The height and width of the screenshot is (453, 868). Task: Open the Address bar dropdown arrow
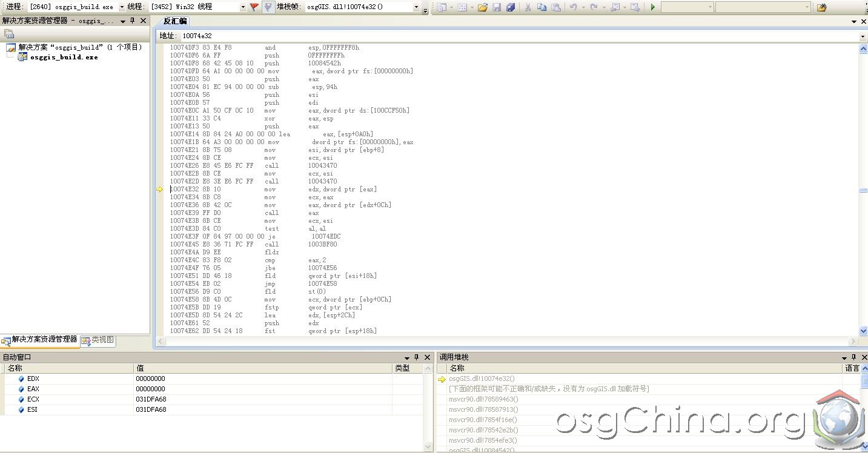coord(863,36)
